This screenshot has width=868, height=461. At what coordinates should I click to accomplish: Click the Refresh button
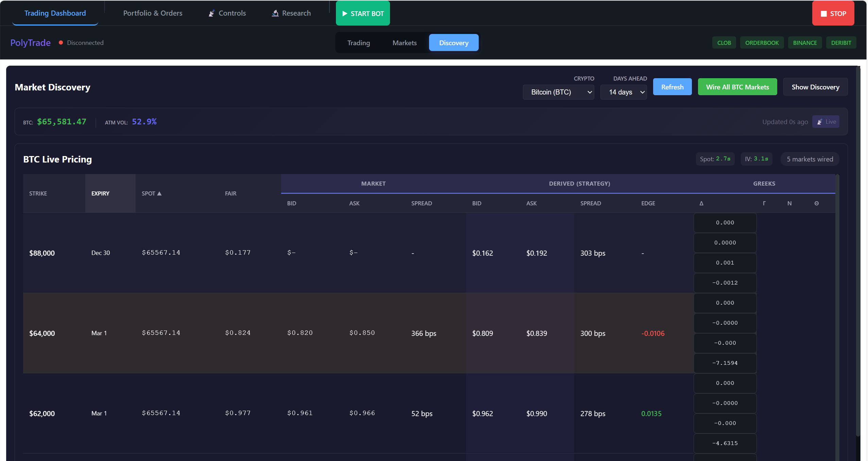point(672,87)
